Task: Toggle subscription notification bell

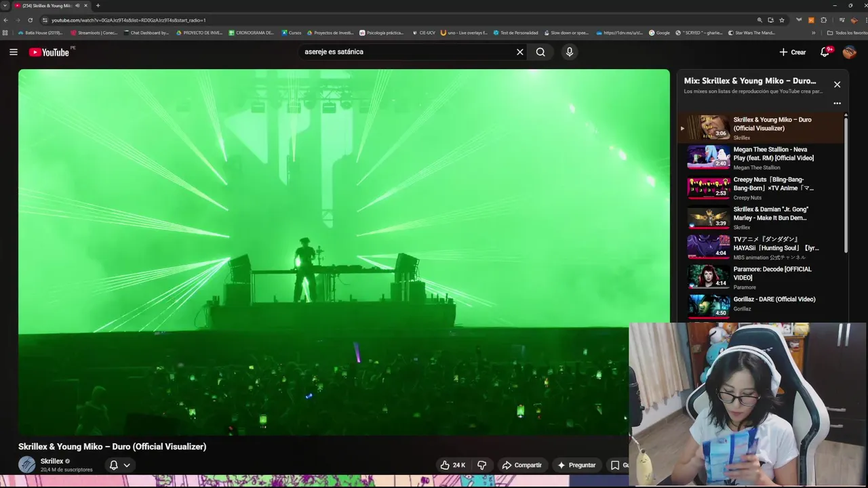Action: 114,465
